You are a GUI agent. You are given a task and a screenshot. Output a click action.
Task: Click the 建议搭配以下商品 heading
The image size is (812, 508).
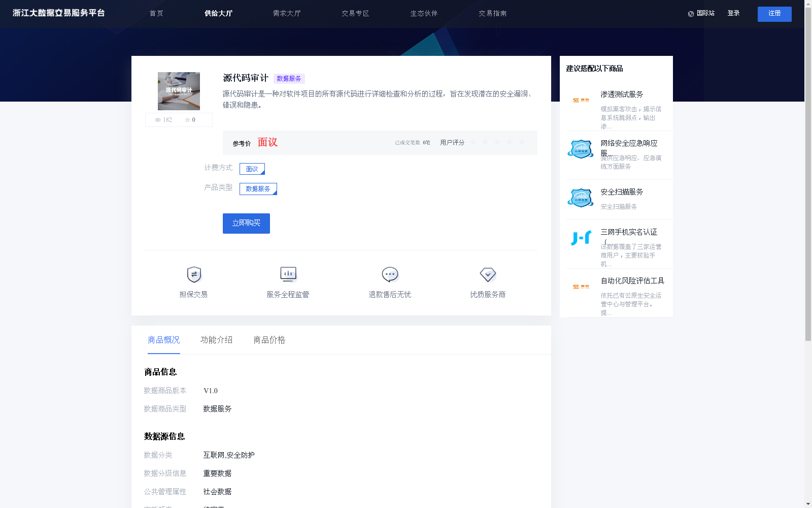(594, 69)
